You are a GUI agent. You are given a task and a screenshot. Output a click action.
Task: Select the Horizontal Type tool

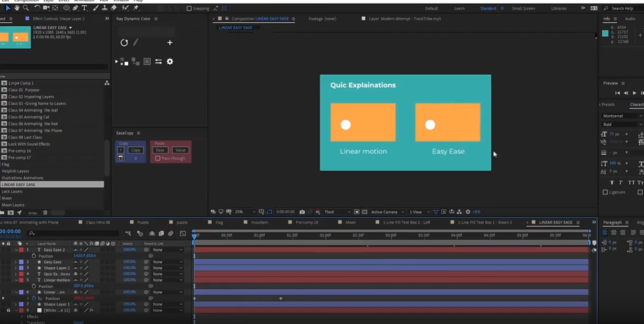point(85,8)
